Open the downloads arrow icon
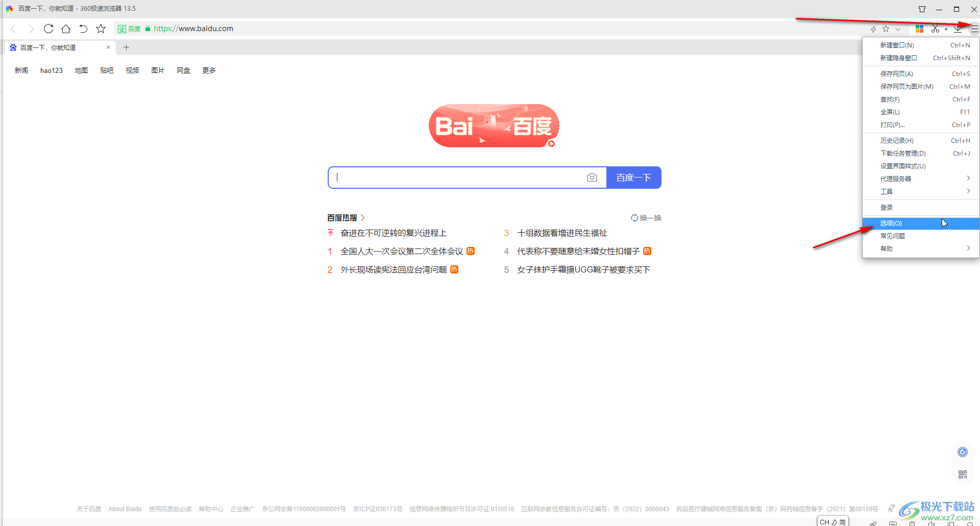This screenshot has width=980, height=526. [x=958, y=29]
